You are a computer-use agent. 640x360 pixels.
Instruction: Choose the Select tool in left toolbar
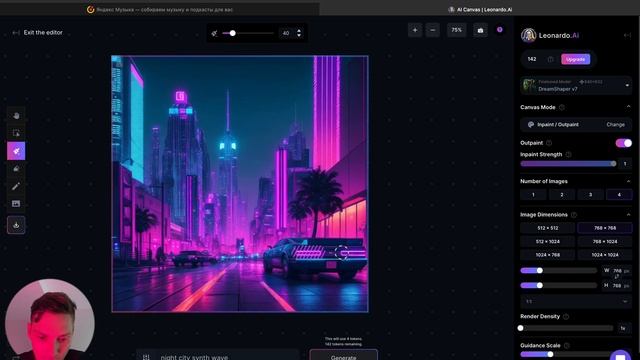(16, 133)
